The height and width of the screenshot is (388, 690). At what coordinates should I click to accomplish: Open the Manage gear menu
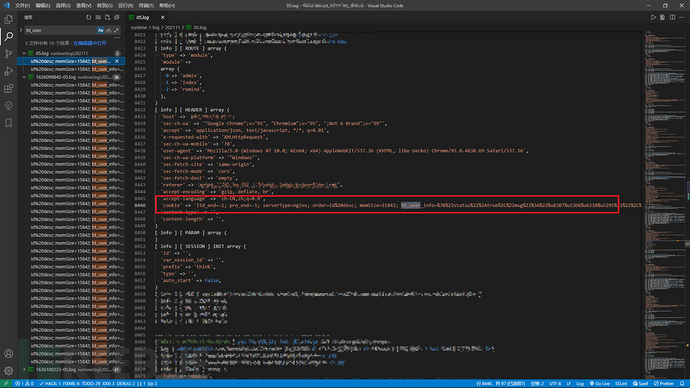[8, 370]
